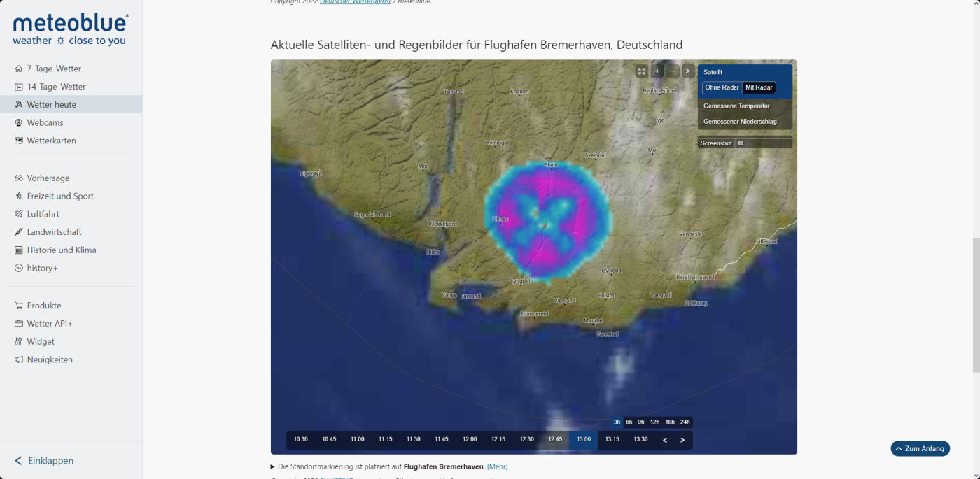Expand the Standortmarkierung disclosure triangle
980x479 pixels.
[x=273, y=466]
